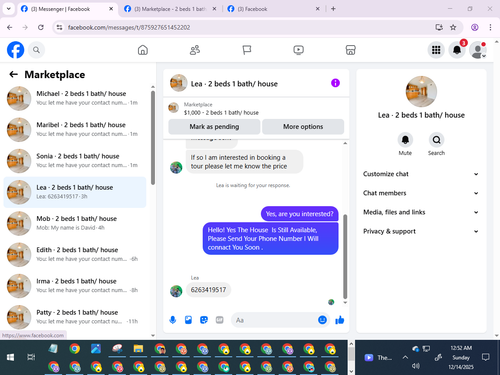
Task: Open Task View in taskbar
Action: pos(31,357)
